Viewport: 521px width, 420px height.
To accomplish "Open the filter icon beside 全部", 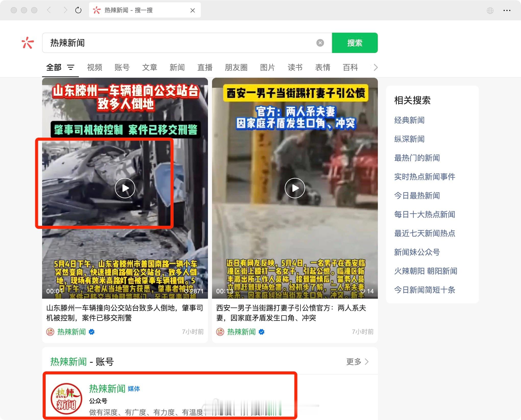I will (x=70, y=67).
